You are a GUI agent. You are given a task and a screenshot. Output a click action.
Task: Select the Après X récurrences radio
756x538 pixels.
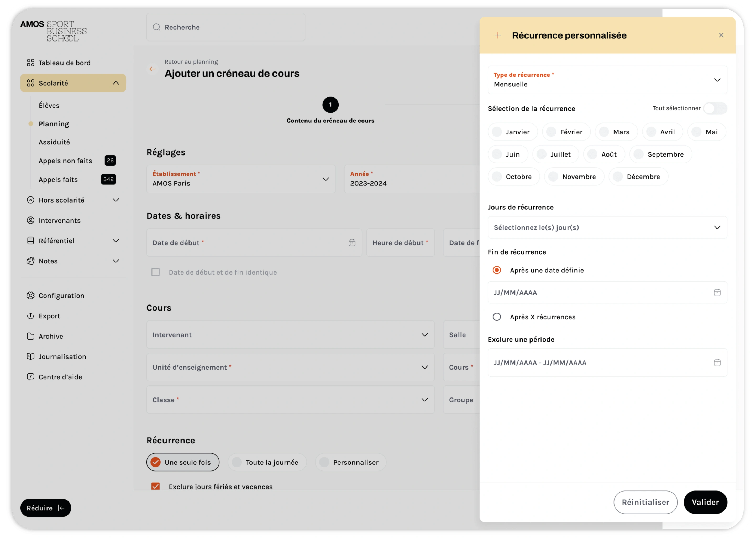pyautogui.click(x=496, y=317)
